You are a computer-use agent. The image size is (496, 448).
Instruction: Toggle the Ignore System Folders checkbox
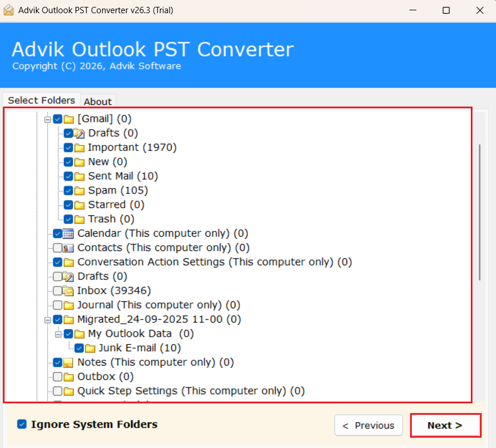[x=22, y=425]
